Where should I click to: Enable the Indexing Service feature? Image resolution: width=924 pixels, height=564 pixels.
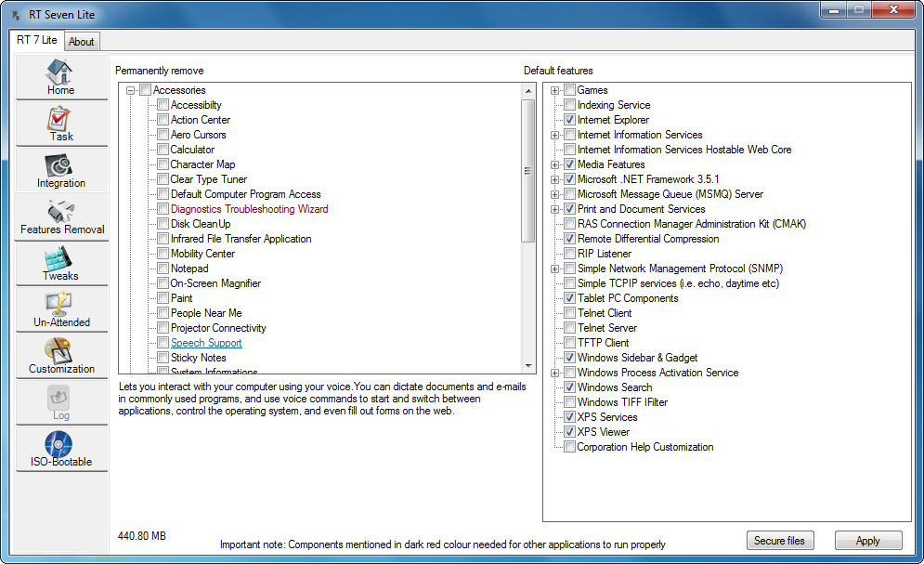[570, 105]
